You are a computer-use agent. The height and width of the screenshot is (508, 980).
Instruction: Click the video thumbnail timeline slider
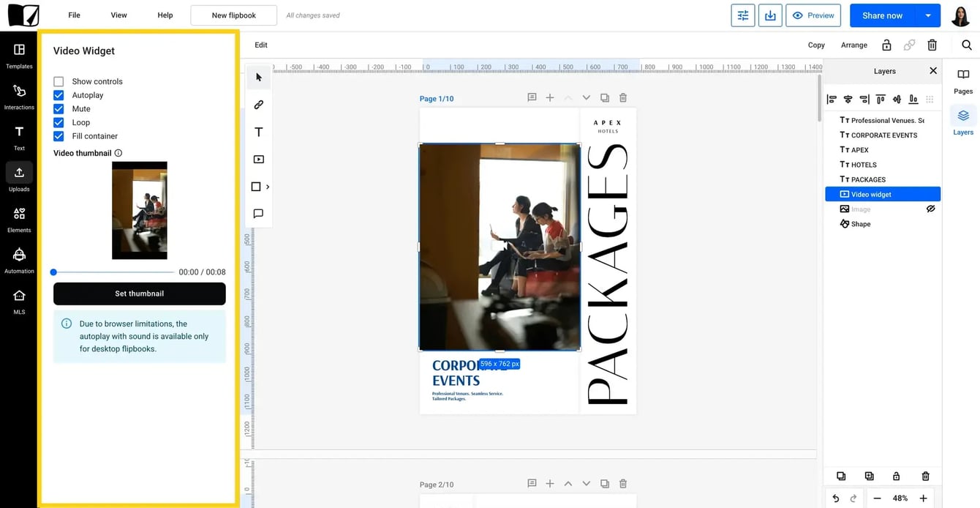click(x=113, y=272)
